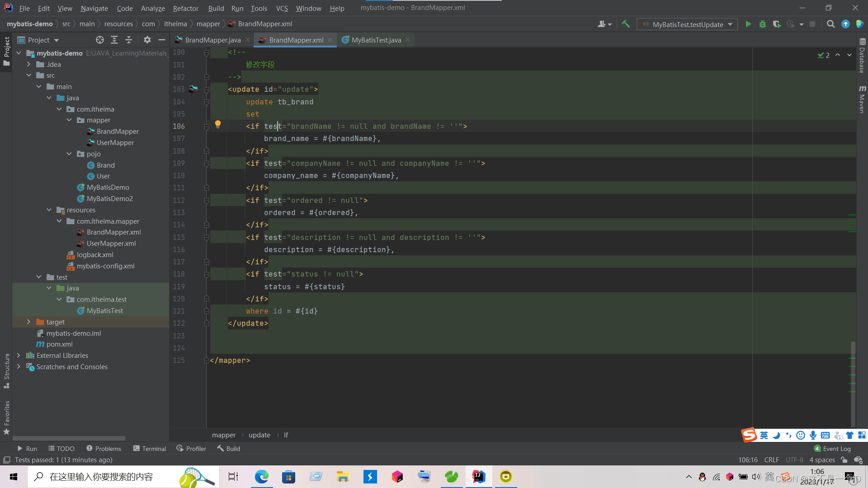Toggle Sogou input English/Chinese mode
The image size is (868, 488).
click(764, 435)
